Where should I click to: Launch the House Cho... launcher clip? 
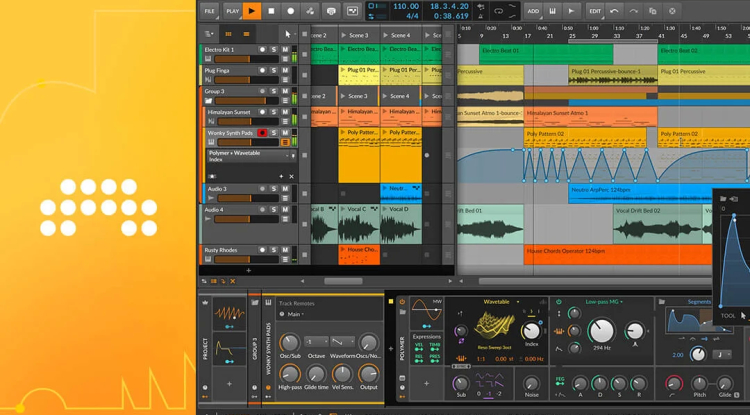click(343, 250)
